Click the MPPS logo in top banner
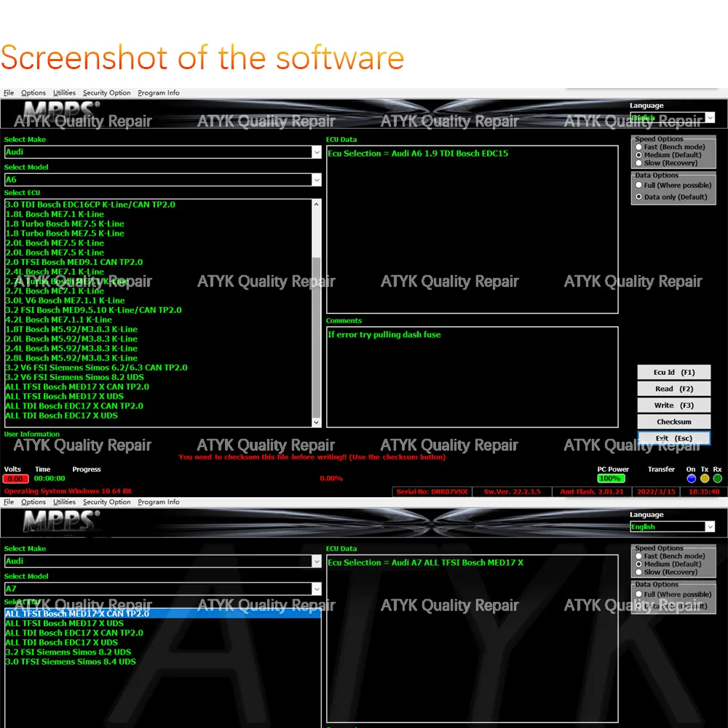Screen dimensions: 728x728 (x=61, y=111)
